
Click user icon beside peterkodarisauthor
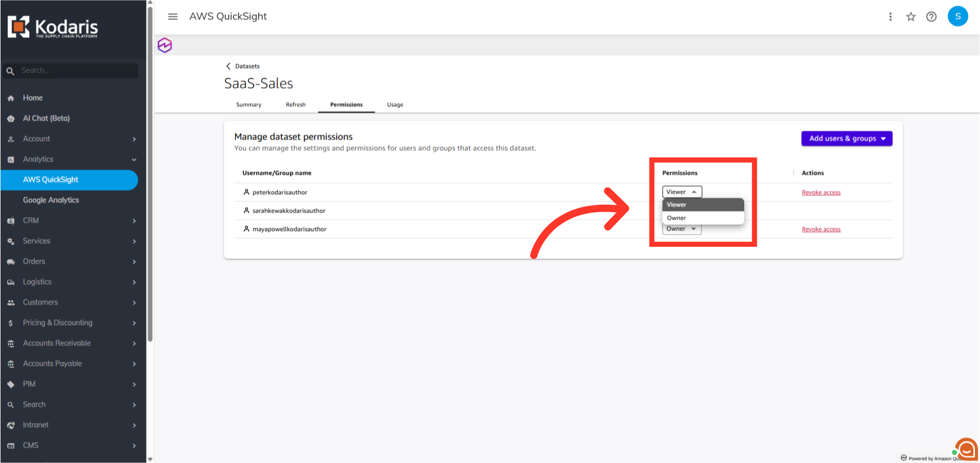pyautogui.click(x=246, y=192)
